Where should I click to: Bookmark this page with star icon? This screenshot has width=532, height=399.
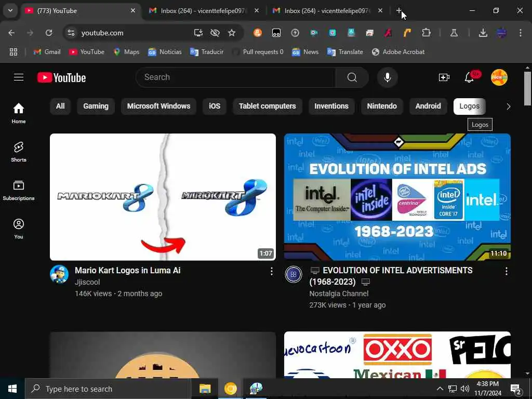click(x=232, y=33)
